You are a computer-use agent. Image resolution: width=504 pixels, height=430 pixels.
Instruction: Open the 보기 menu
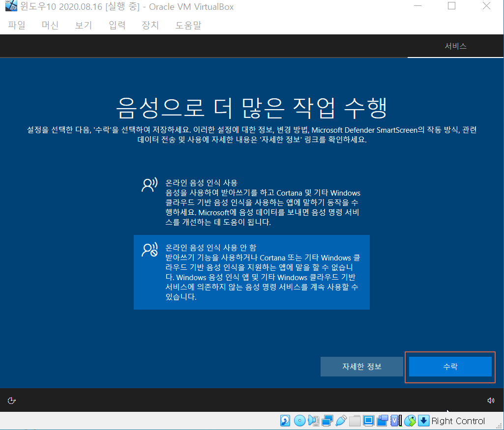point(84,25)
